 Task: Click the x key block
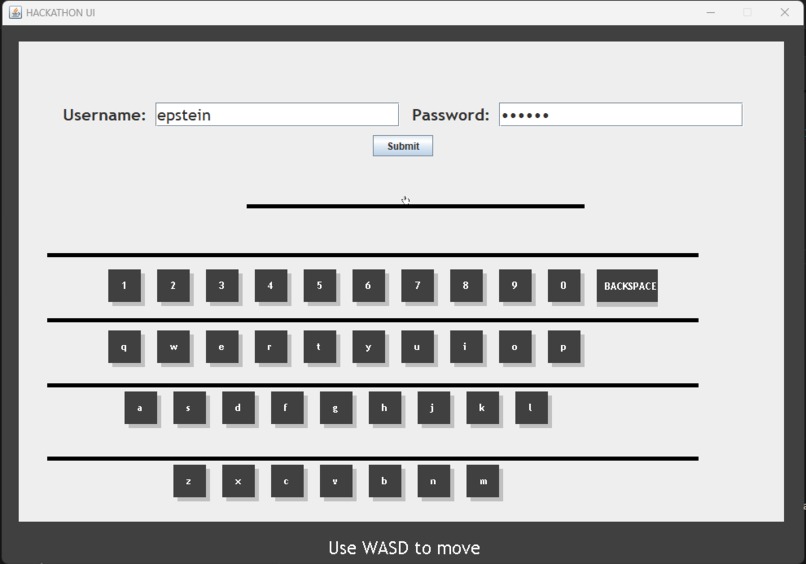239,481
